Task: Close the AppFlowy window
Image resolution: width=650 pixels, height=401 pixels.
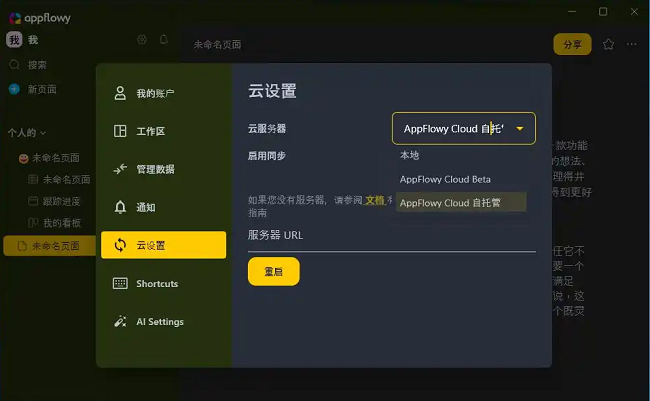Action: point(634,11)
